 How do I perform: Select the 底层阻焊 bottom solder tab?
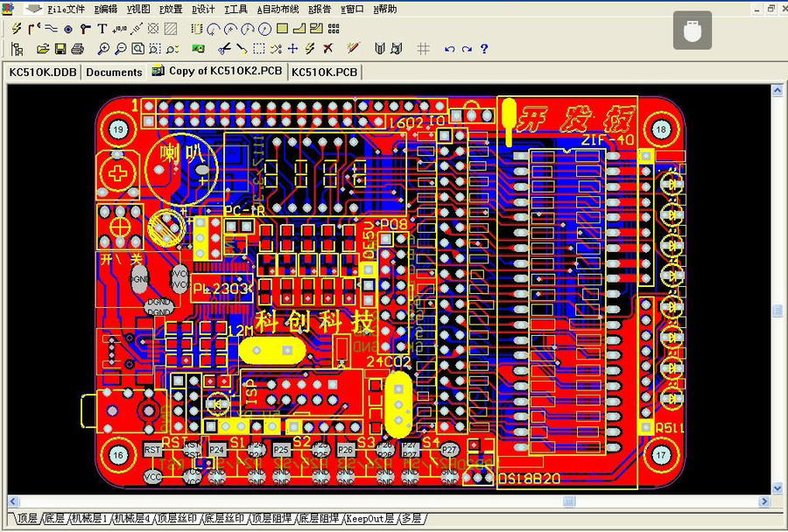pos(319,518)
